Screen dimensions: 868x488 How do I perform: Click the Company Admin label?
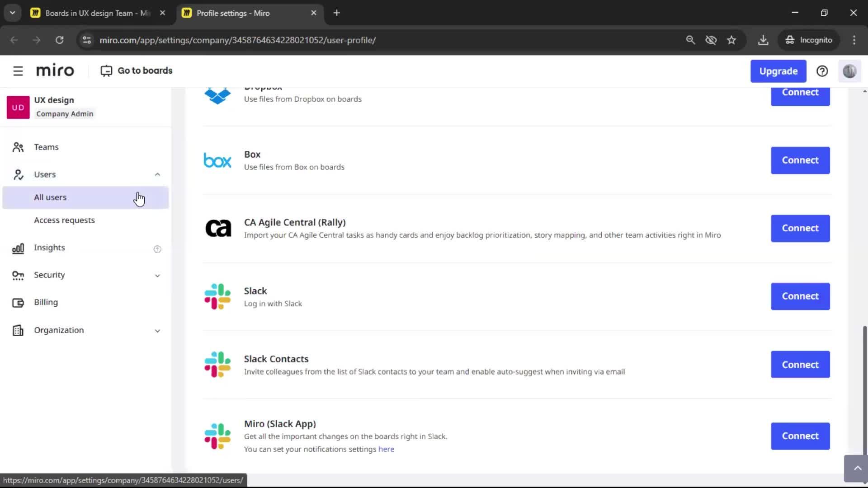click(x=65, y=114)
